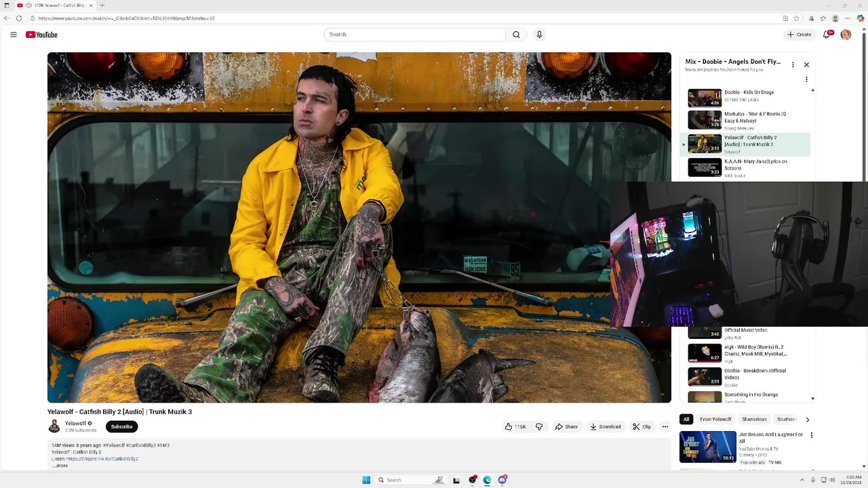This screenshot has width=868, height=488.
Task: Click the browser address bar
Action: tap(407, 18)
